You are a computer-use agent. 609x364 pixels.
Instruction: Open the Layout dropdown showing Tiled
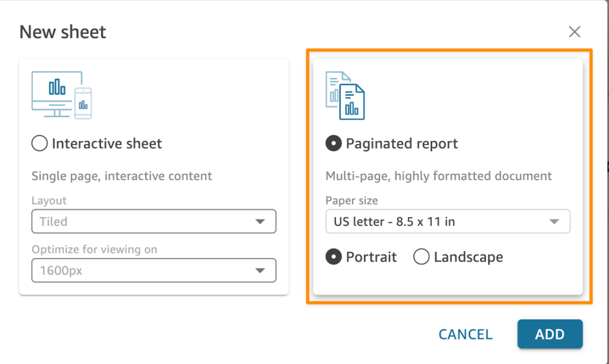click(154, 221)
